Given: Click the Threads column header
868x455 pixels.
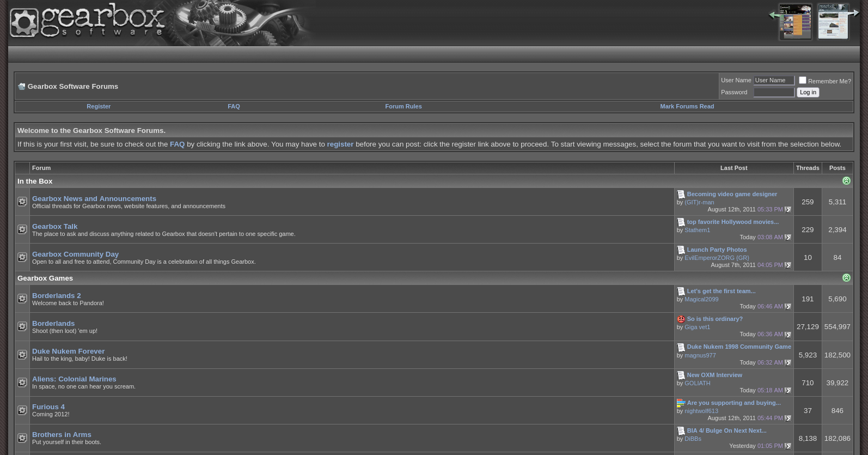Looking at the screenshot, I should [808, 168].
